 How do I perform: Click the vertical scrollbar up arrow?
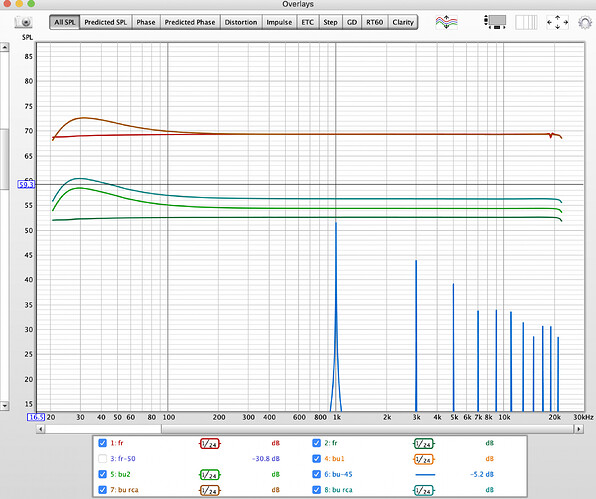pyautogui.click(x=4, y=47)
